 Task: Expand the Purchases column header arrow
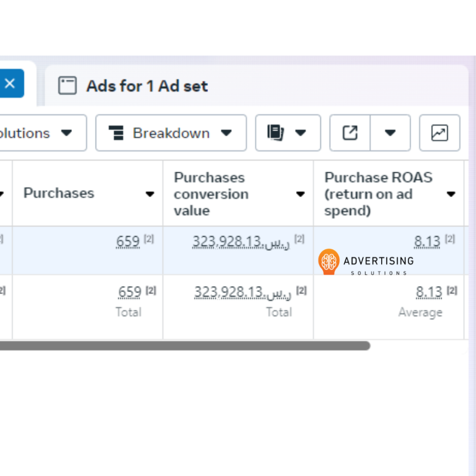coord(150,194)
